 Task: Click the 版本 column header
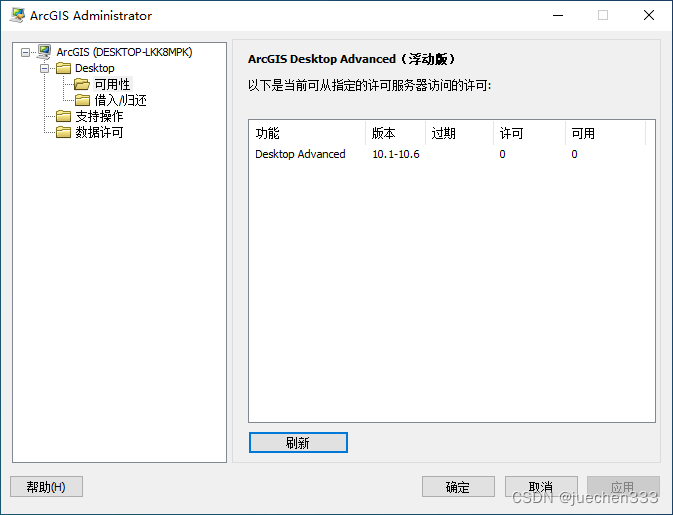(x=395, y=133)
